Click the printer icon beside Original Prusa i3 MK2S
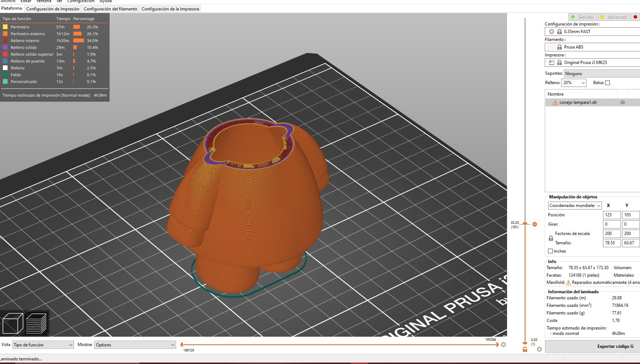The height and width of the screenshot is (364, 640). 551,62
